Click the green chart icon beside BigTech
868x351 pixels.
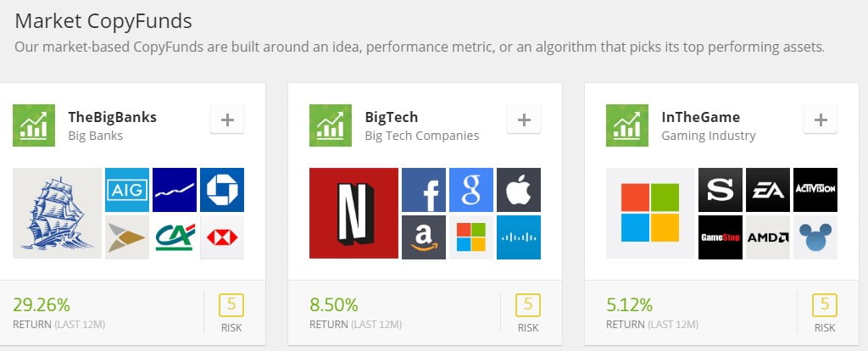pyautogui.click(x=331, y=125)
